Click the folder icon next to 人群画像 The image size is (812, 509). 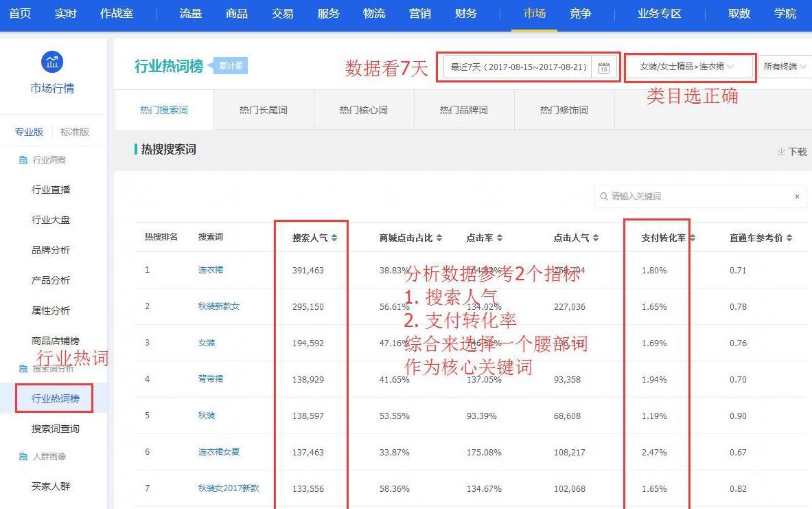coord(23,455)
